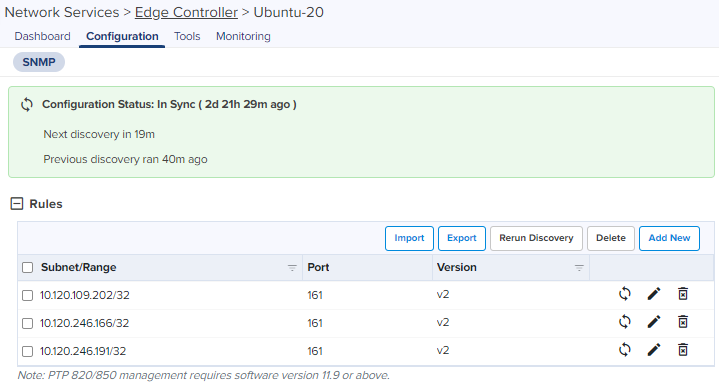Viewport: 719px width, 387px height.
Task: Delete the 10.120.246.166/32 rule
Action: pyautogui.click(x=683, y=322)
